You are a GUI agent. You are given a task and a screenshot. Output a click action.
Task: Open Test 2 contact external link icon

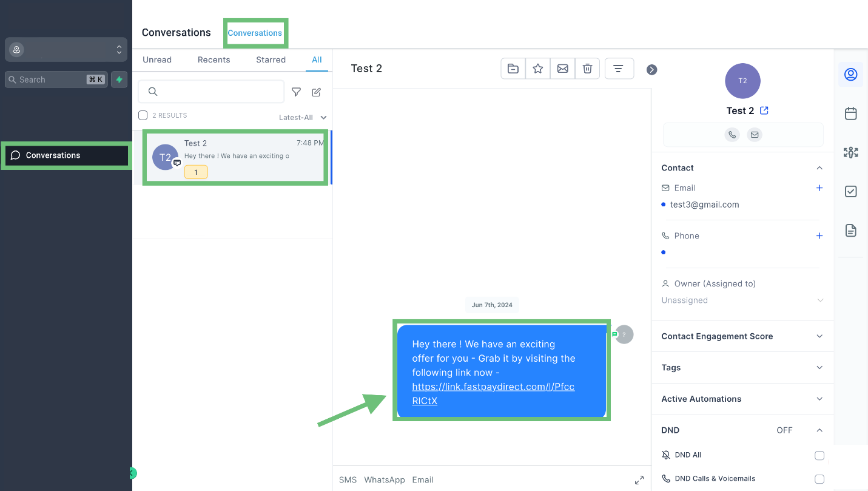[x=764, y=110]
